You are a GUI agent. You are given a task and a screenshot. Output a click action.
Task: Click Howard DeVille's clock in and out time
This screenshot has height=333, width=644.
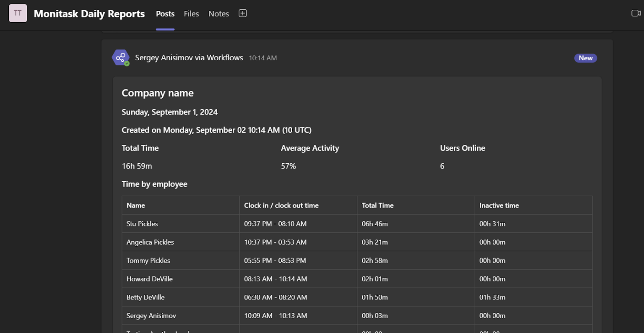(x=275, y=278)
